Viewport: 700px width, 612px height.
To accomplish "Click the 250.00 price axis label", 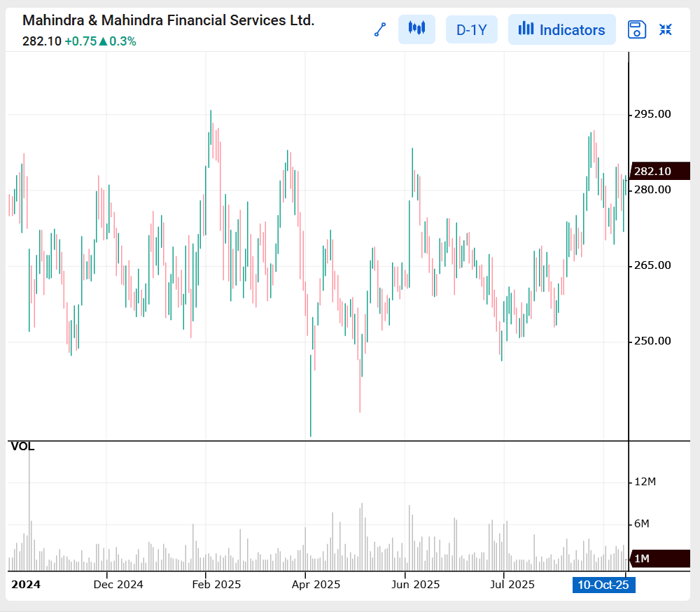I will 652,340.
